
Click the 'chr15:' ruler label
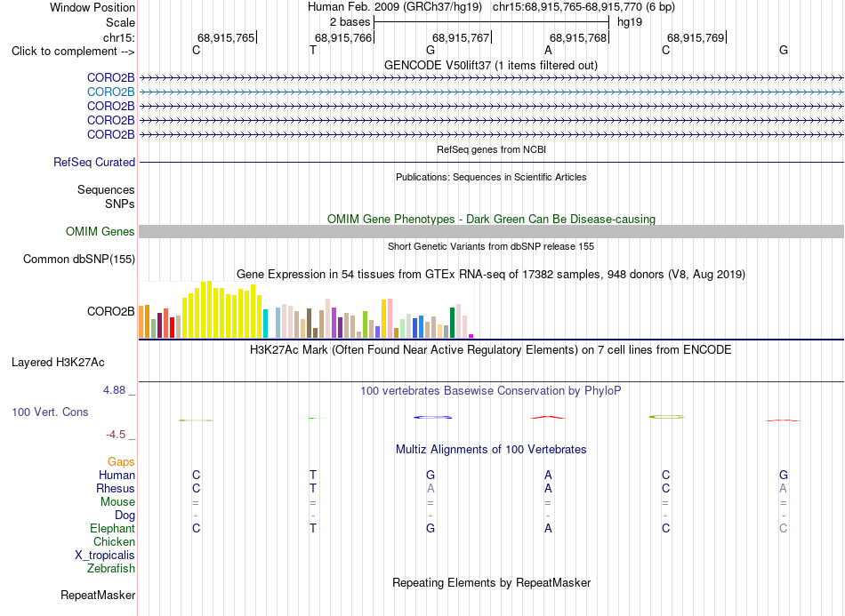118,37
